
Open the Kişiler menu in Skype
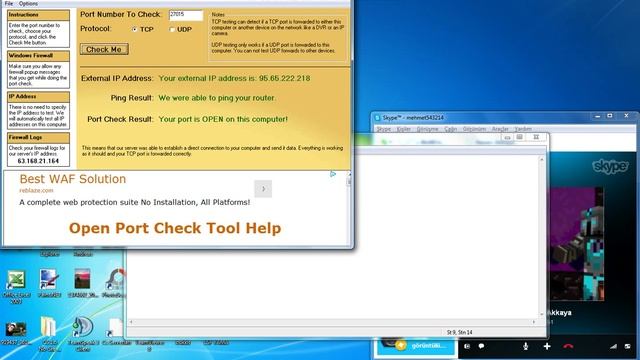tap(404, 129)
